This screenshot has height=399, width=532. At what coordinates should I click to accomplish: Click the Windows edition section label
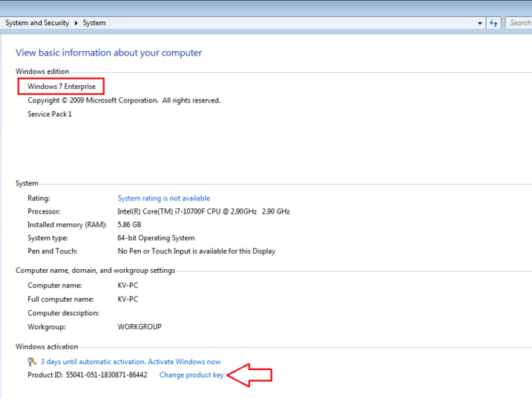(x=42, y=71)
